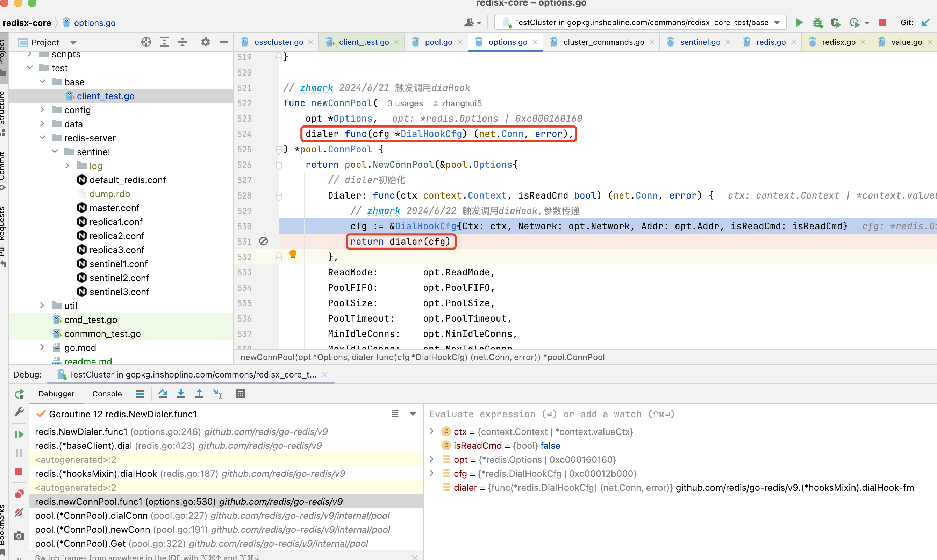The height and width of the screenshot is (560, 937).
Task: Click the camera dump icon in debug sidebar
Action: point(19,536)
